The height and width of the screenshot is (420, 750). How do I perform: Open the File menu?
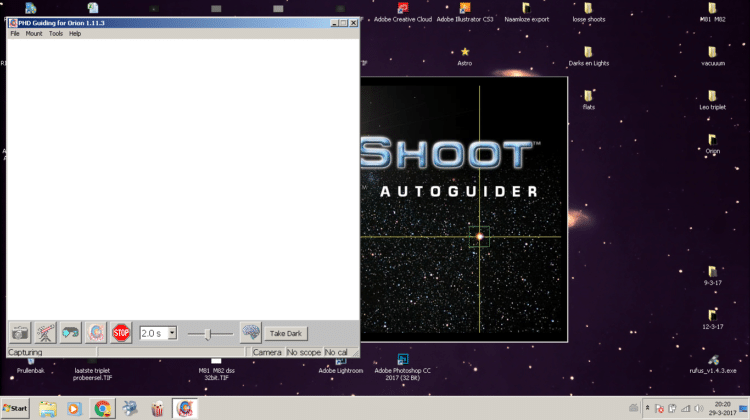15,33
